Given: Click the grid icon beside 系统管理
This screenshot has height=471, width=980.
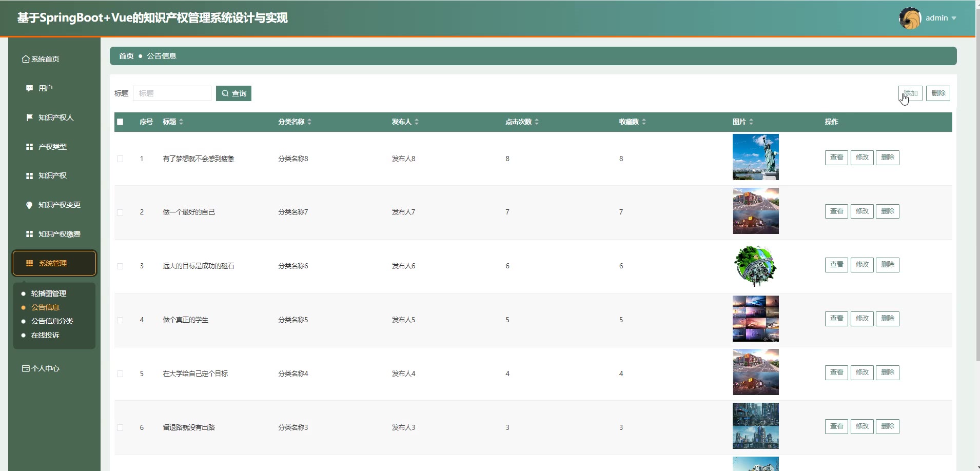Looking at the screenshot, I should click(29, 263).
